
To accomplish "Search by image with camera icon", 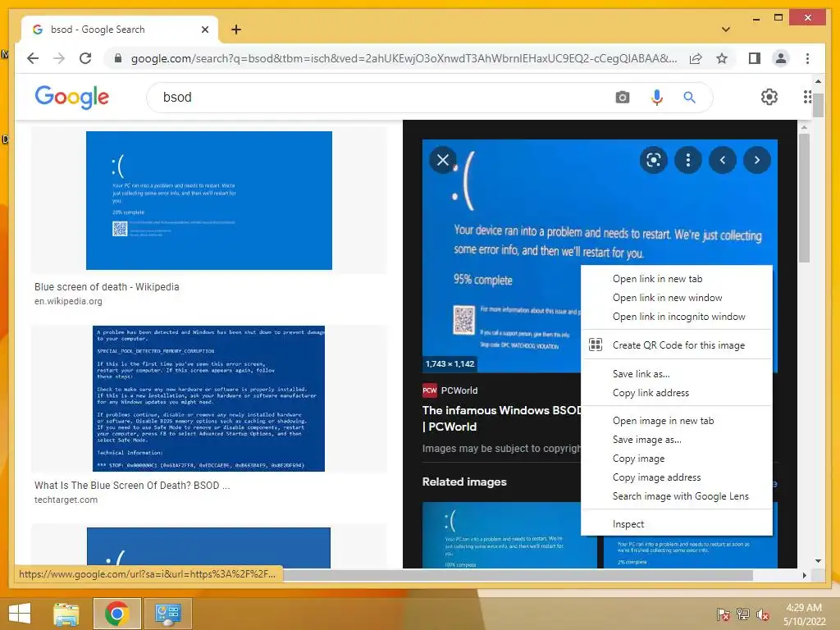I will (x=622, y=97).
